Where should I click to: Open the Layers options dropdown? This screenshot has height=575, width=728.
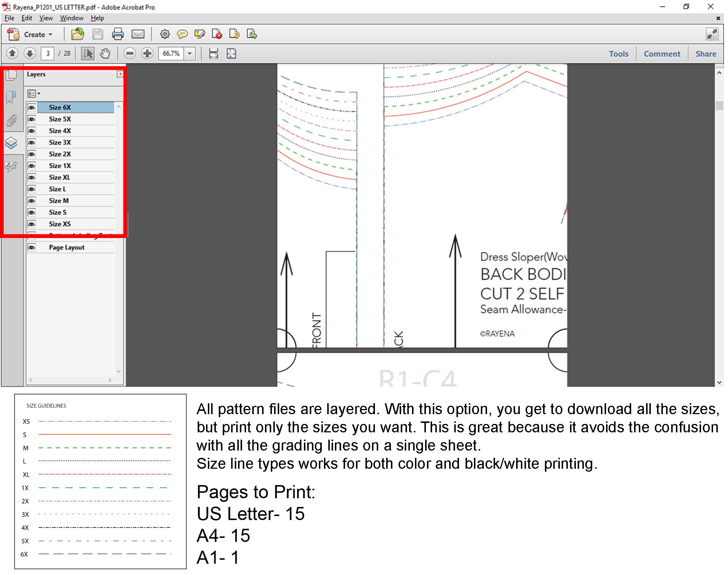tap(33, 94)
